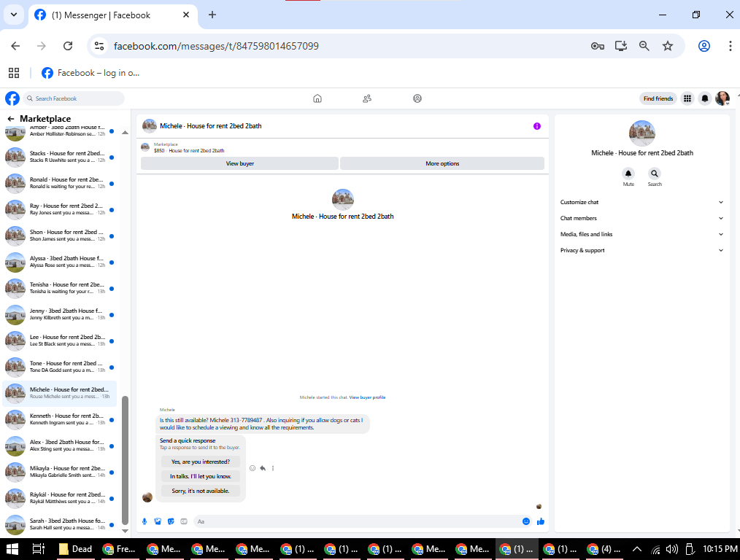Open Chrome tab search dropdown
Screen dimensions: 740x560
click(14, 15)
